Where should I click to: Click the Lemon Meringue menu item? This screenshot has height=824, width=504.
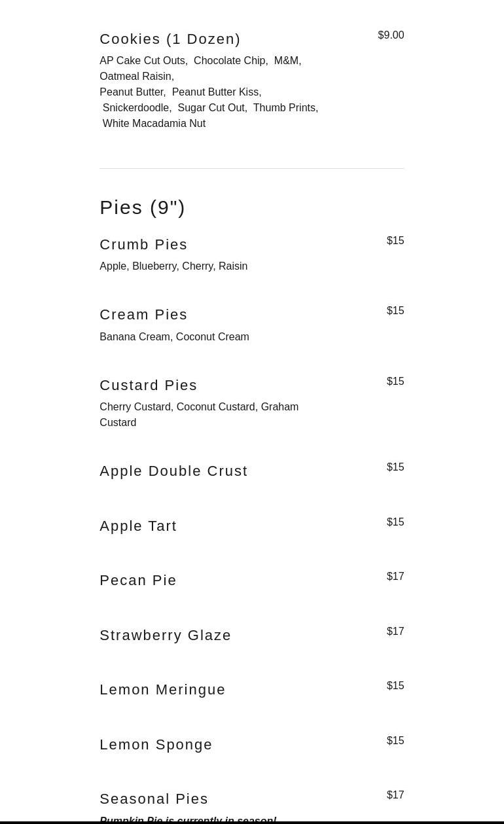pyautogui.click(x=162, y=690)
